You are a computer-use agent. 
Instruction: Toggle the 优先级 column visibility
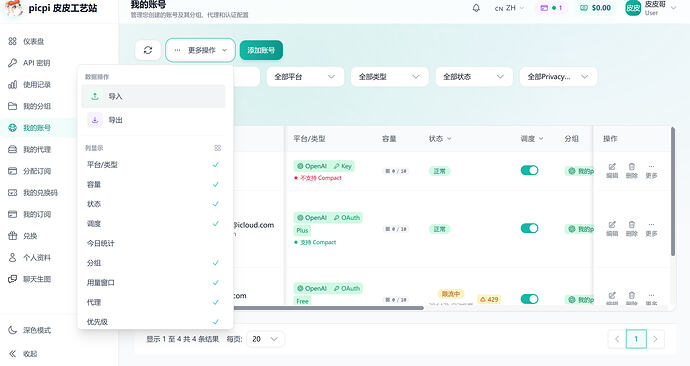click(153, 322)
